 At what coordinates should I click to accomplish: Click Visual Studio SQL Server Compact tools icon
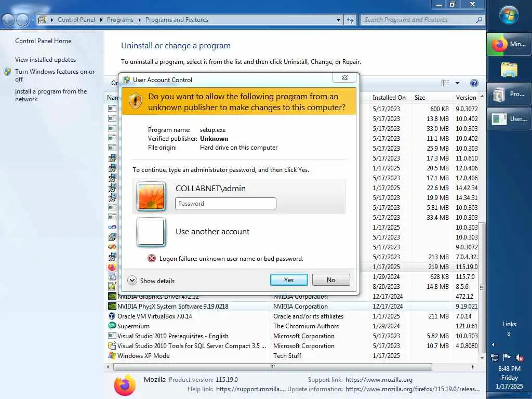pos(112,345)
